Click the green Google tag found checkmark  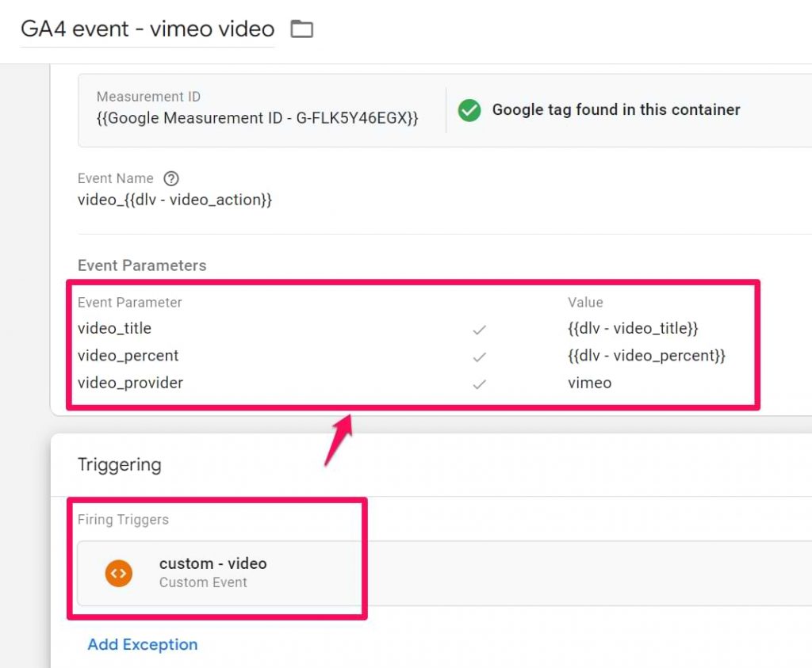[469, 111]
